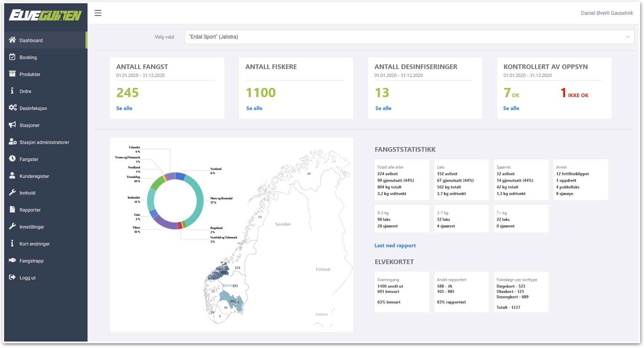Click the Andel rapportert card
Screen dimensions: 644x348
point(462,292)
